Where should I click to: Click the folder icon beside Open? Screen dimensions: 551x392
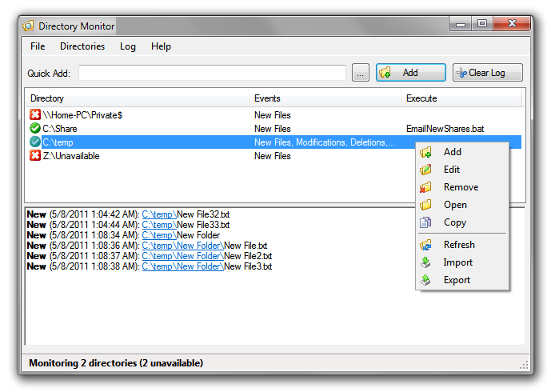pyautogui.click(x=425, y=205)
